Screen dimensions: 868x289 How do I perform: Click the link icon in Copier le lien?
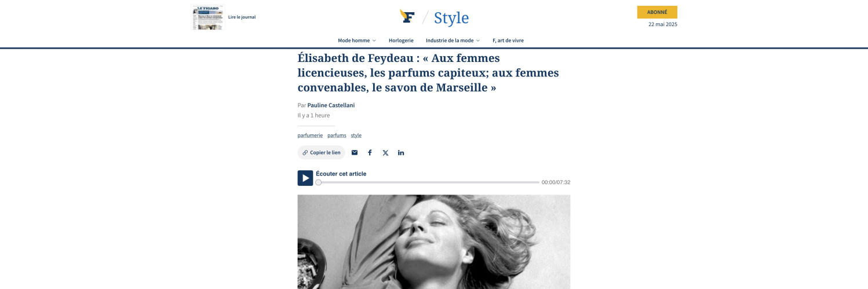[x=305, y=153]
